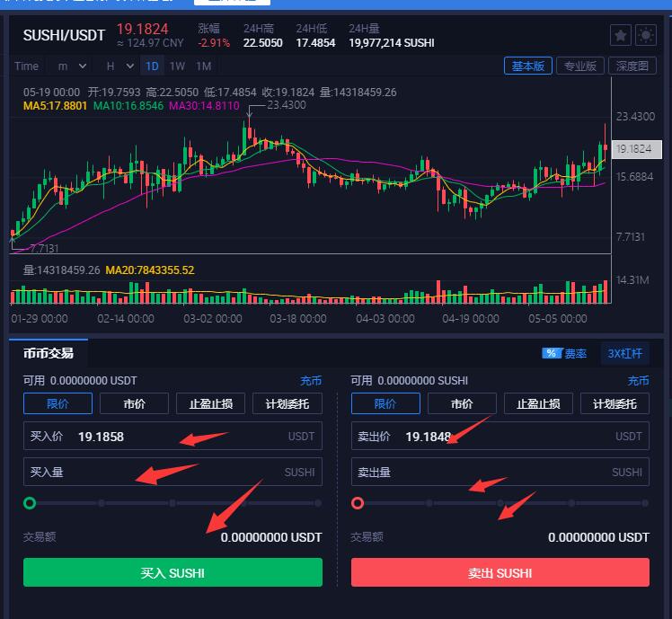
Task: Click the 19.1824 current price label on axis
Action: coord(636,149)
